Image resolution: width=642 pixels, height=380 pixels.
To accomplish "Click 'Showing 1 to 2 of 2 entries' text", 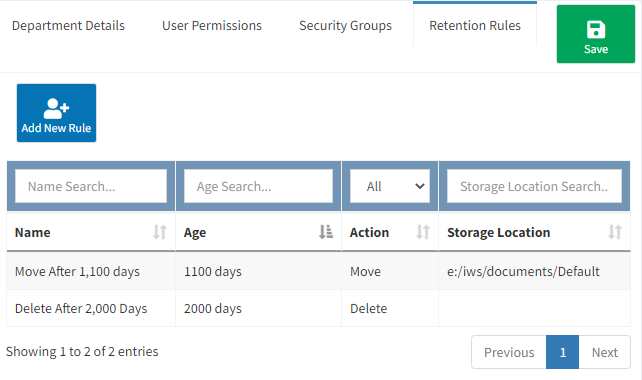I will coord(82,351).
